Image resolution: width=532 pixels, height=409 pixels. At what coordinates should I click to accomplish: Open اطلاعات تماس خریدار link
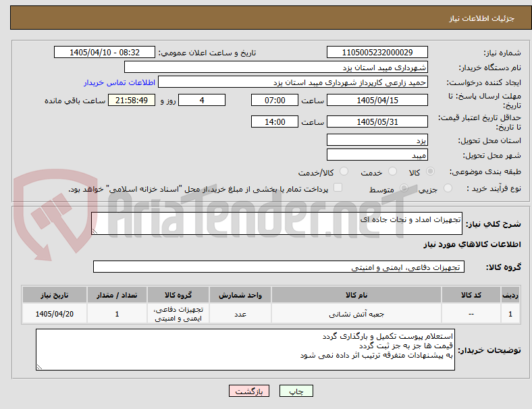pos(119,82)
